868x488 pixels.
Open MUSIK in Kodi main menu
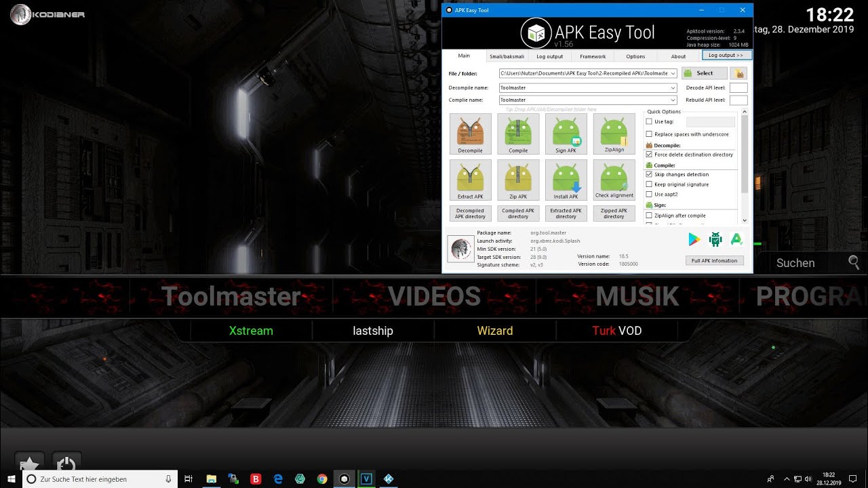click(637, 296)
